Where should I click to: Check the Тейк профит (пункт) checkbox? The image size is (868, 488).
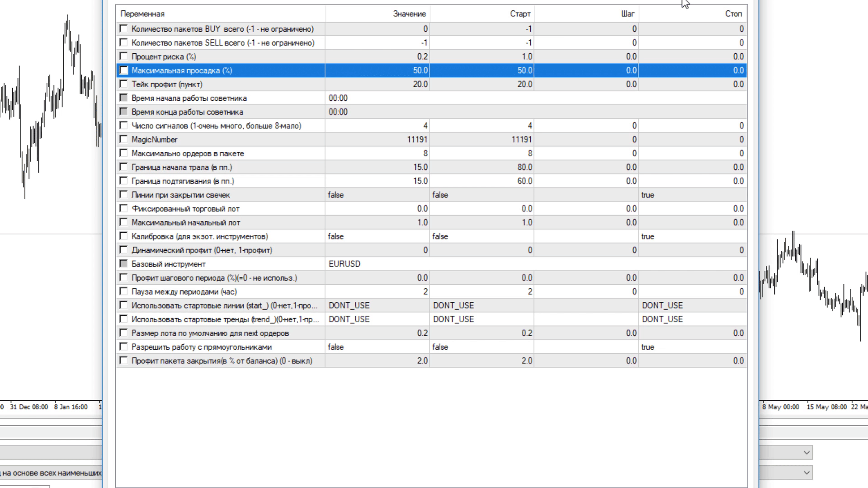point(123,84)
